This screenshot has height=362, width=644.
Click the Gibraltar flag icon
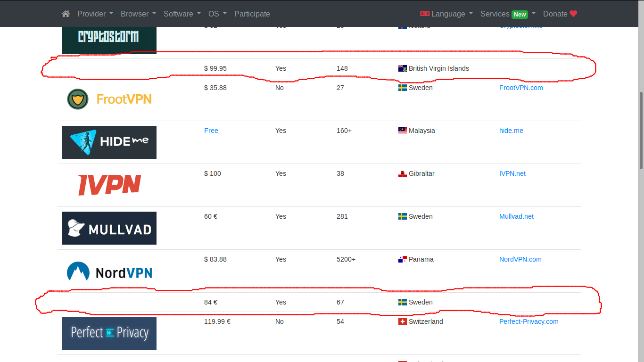[402, 173]
